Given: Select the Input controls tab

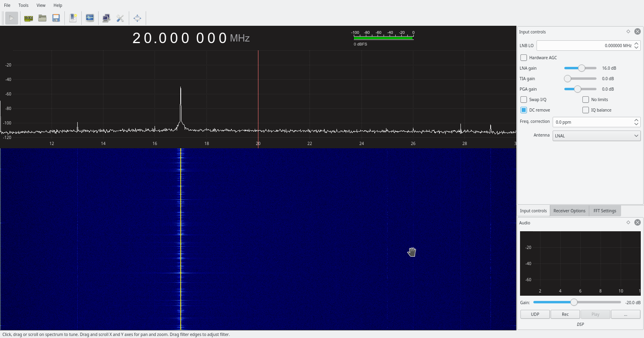Looking at the screenshot, I should [533, 211].
